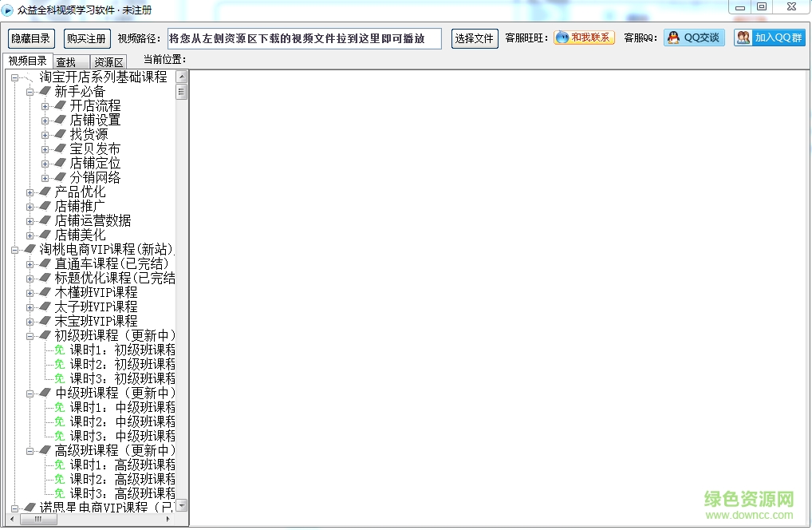The height and width of the screenshot is (530, 812).
Task: Click the 免 icon beside 课时3: 高级班课程
Action: [x=58, y=492]
